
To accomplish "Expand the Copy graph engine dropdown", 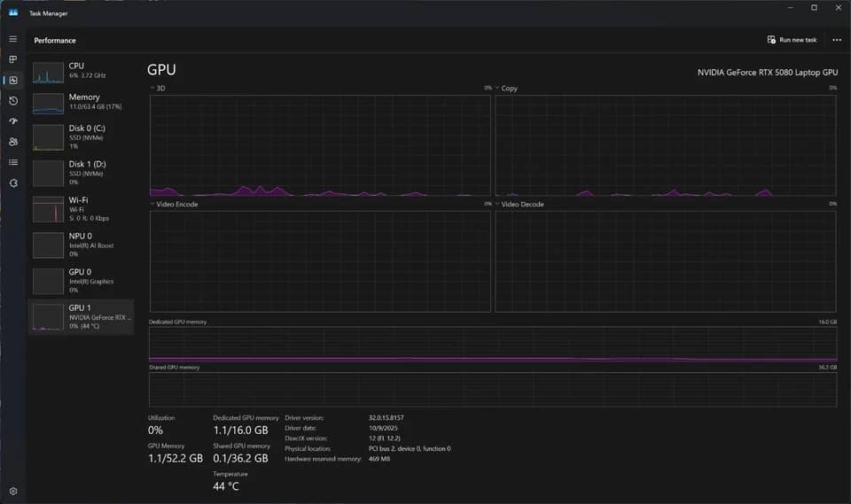I will pos(506,88).
